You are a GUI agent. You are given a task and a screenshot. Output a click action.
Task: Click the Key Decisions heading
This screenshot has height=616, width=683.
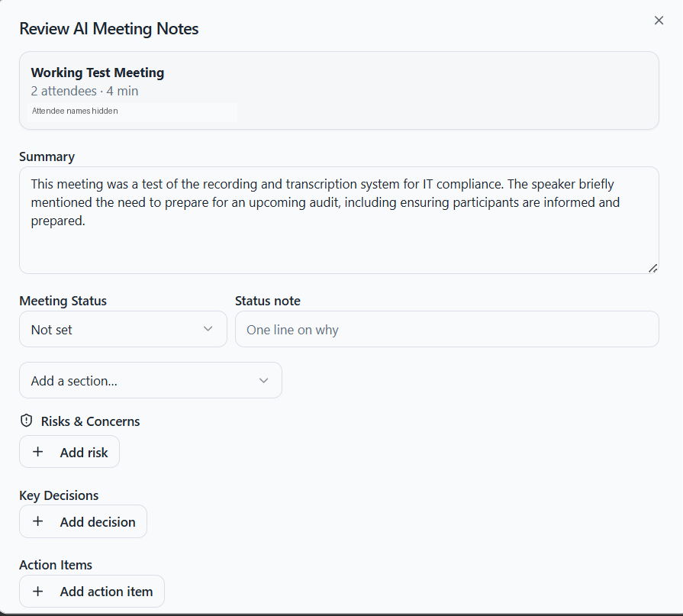click(59, 495)
